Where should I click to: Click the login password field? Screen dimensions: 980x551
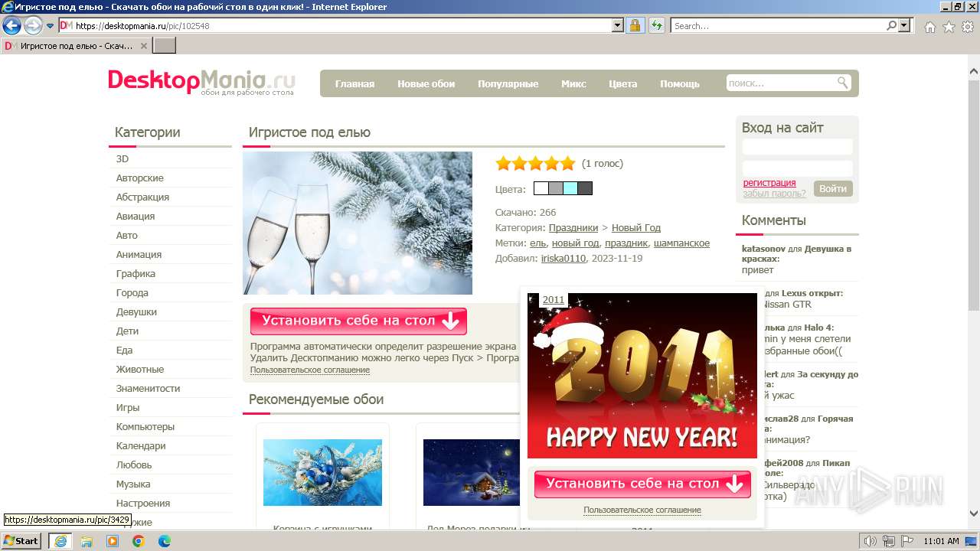click(x=797, y=168)
